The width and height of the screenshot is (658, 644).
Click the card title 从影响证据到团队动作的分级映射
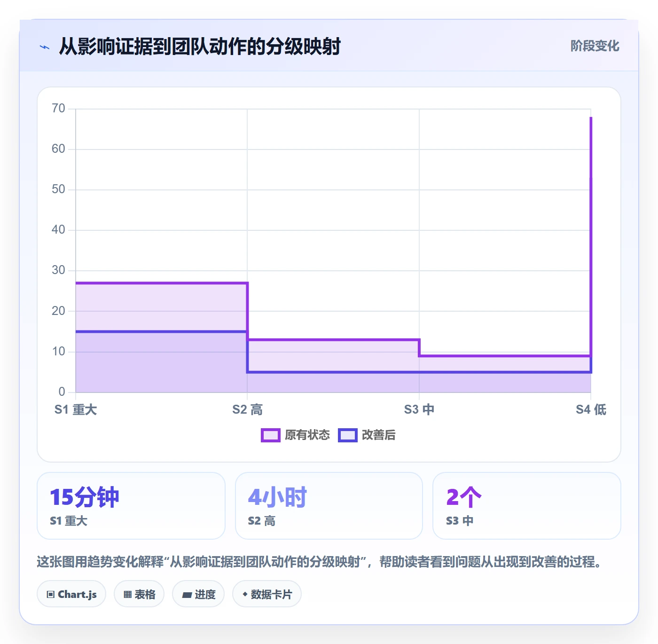[200, 47]
